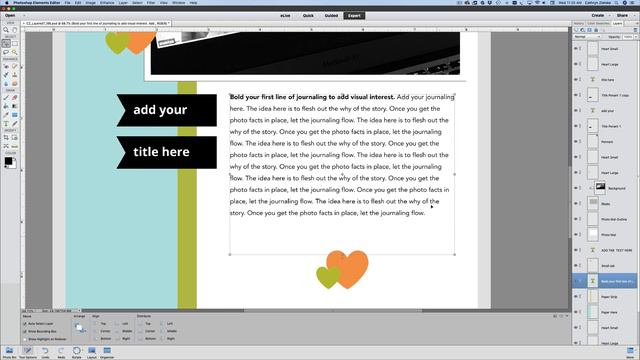Toggle the Tool Options panel
Screen dimensions: 640x360
pos(27,353)
